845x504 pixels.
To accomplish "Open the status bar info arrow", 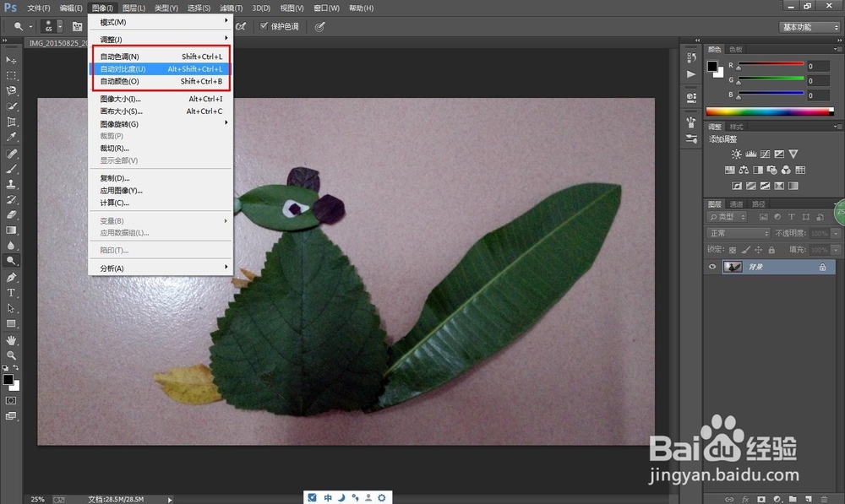I will [x=170, y=500].
